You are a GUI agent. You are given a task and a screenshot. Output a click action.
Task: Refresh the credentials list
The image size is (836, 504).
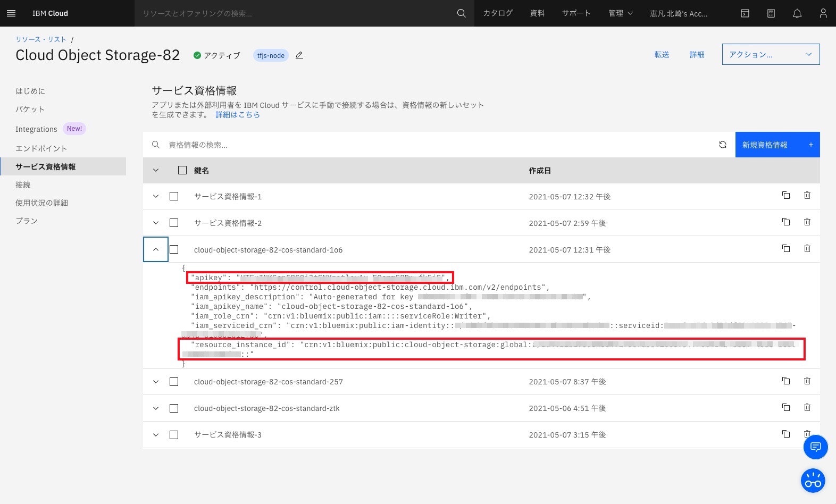[x=723, y=145]
